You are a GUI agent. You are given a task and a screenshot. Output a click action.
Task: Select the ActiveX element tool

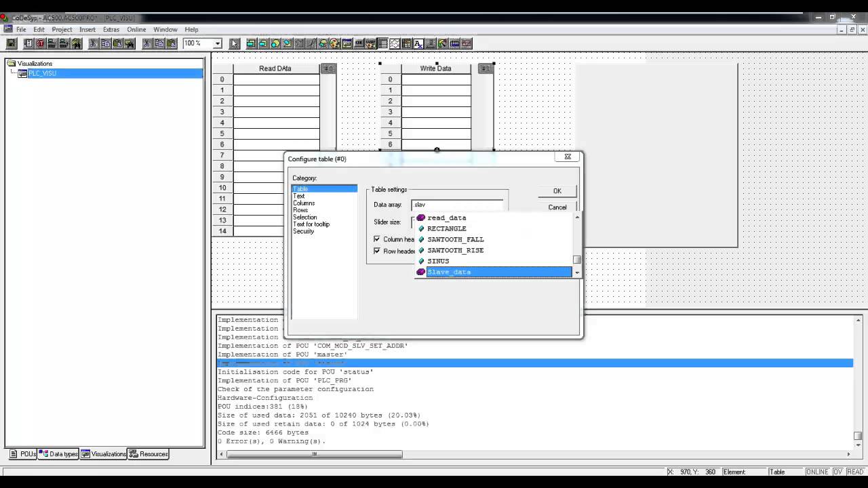tap(418, 43)
